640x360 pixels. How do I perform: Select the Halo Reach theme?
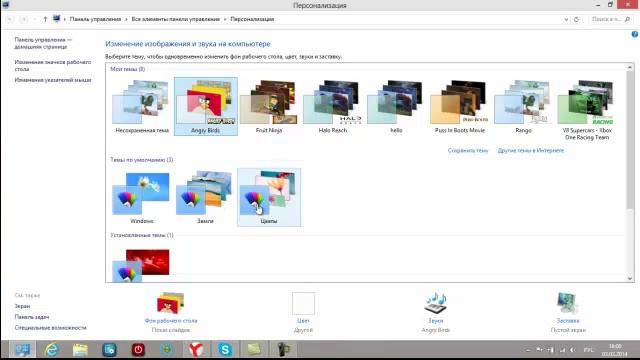pyautogui.click(x=333, y=106)
